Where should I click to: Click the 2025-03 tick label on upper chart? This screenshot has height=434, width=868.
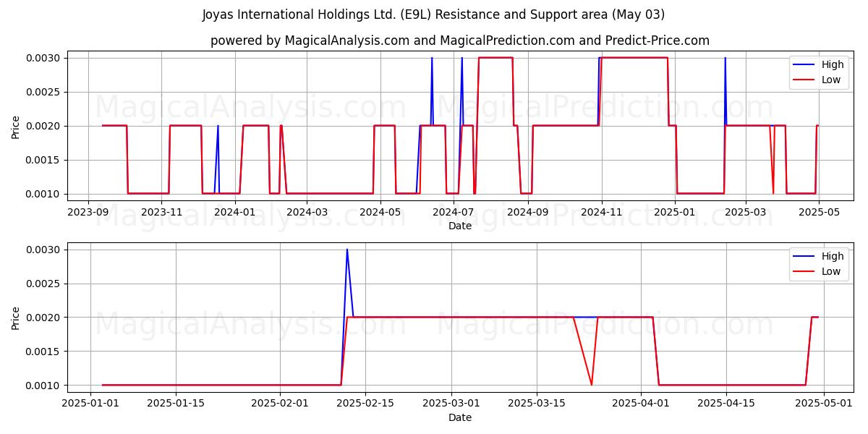point(745,212)
